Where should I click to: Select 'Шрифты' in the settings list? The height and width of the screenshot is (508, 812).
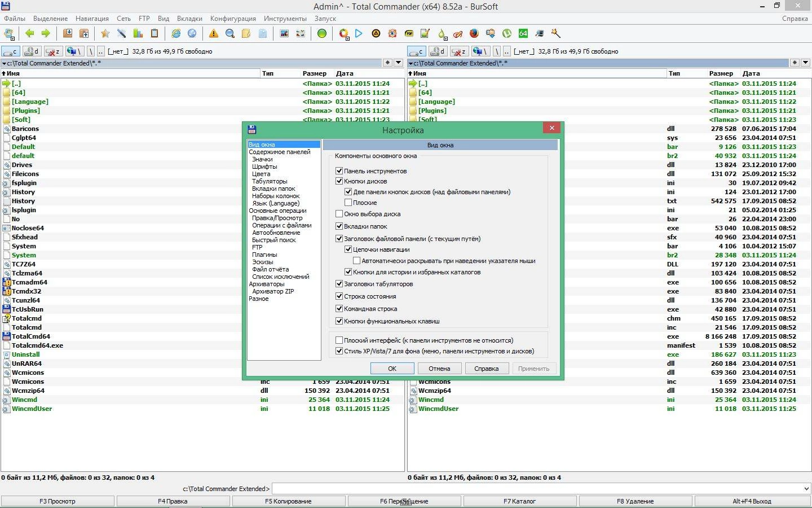(x=264, y=167)
